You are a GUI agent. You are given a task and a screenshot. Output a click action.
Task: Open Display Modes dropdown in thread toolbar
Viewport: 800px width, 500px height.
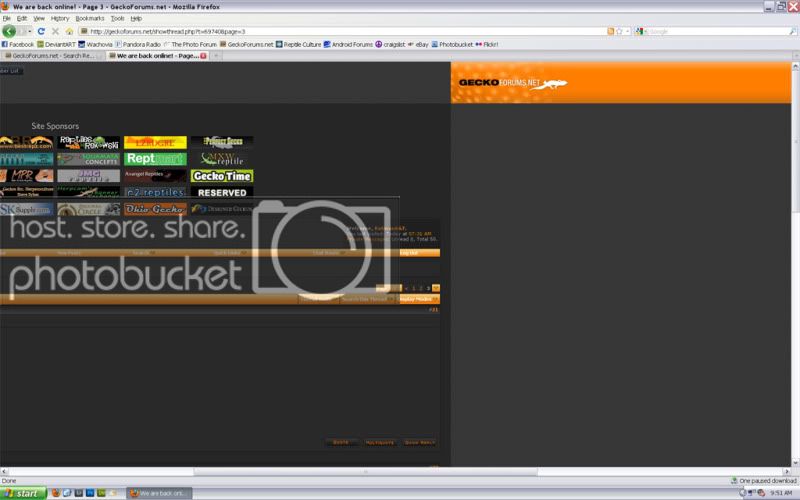(418, 299)
